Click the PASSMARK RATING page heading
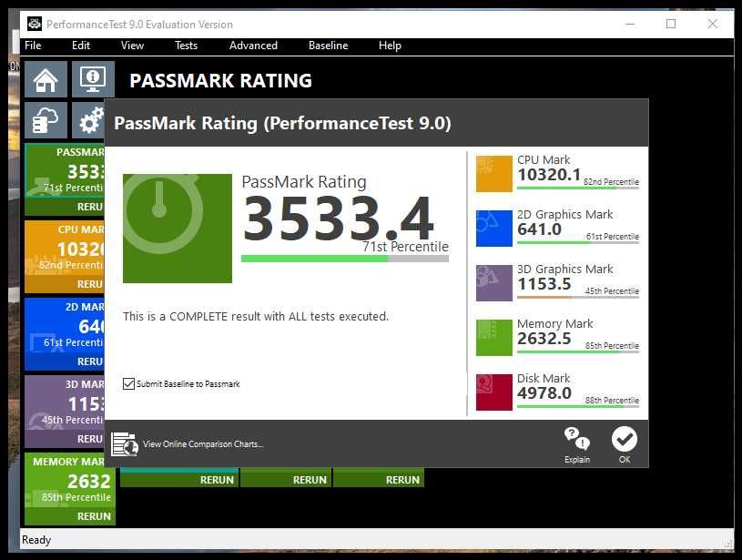 [x=220, y=80]
